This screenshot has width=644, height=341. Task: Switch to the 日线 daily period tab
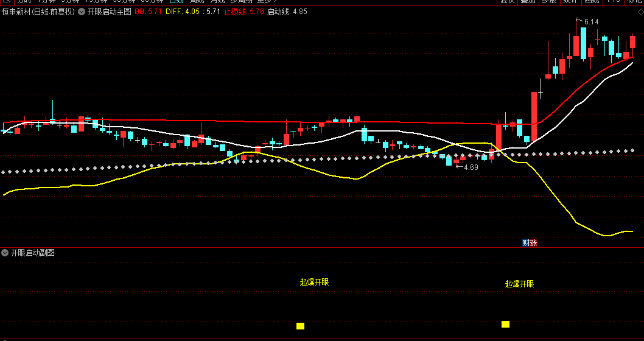(x=176, y=2)
